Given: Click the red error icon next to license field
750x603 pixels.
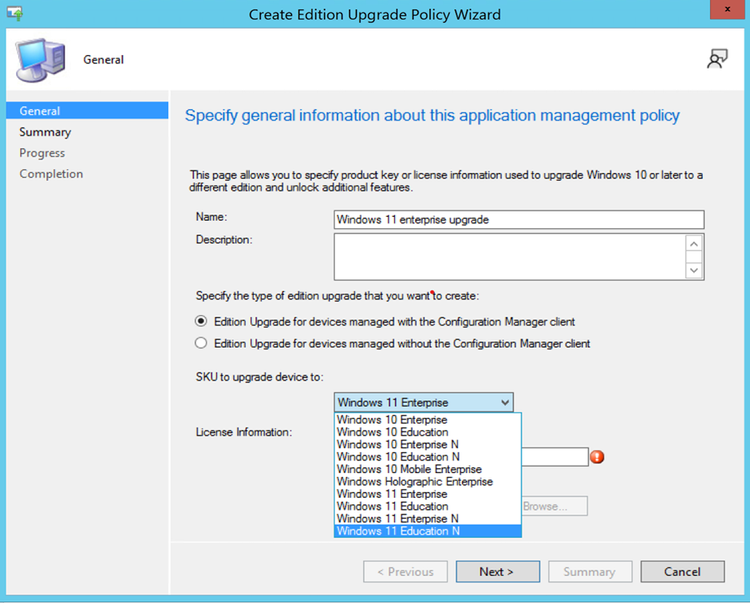Looking at the screenshot, I should pyautogui.click(x=597, y=457).
